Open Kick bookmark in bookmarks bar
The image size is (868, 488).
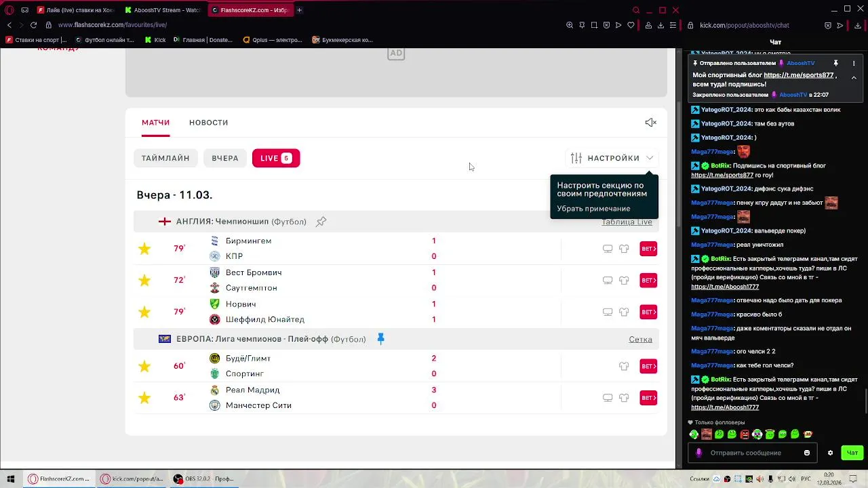pos(155,40)
